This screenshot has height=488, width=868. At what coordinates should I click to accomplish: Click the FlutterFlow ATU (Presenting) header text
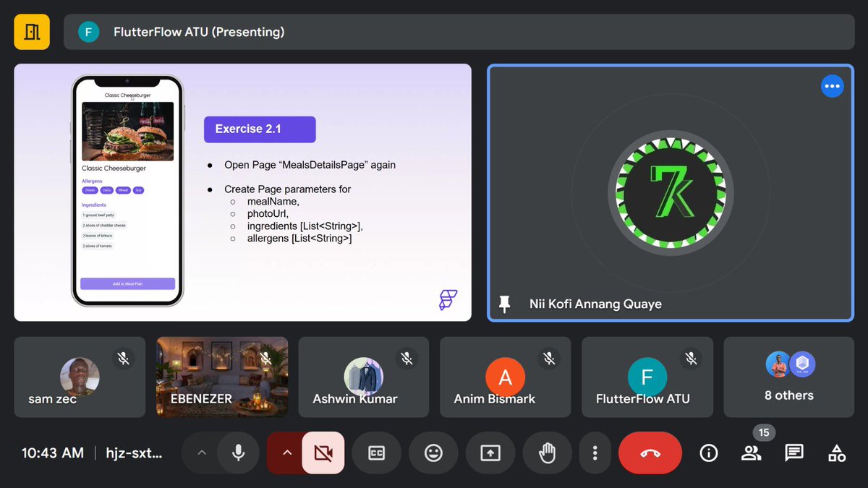pyautogui.click(x=199, y=32)
